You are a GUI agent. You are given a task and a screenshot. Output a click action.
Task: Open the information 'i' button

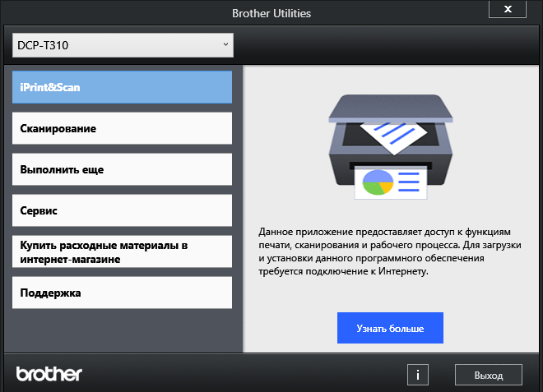pyautogui.click(x=418, y=375)
